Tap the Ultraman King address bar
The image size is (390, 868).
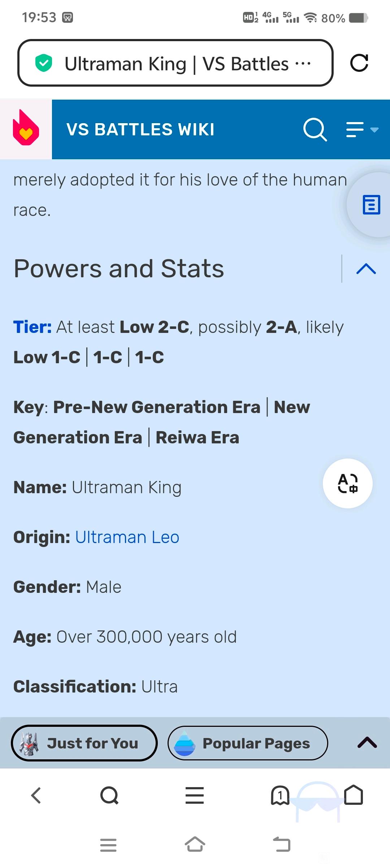[x=175, y=63]
